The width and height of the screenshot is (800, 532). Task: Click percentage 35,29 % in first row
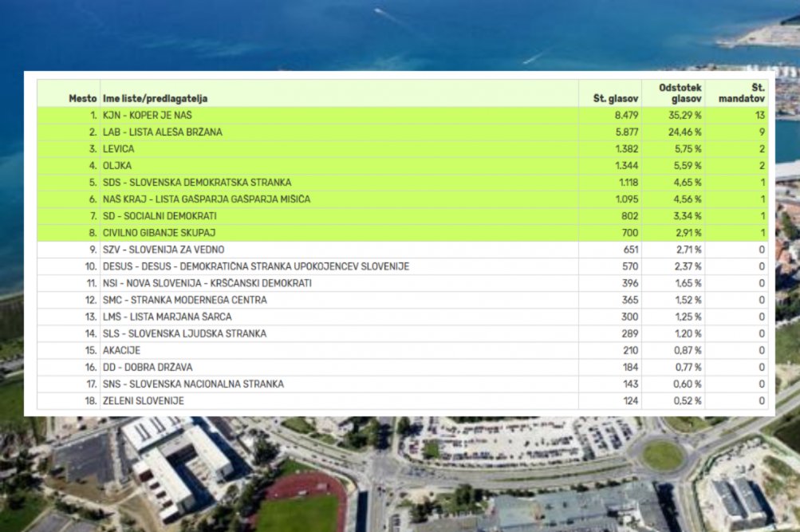pyautogui.click(x=685, y=116)
